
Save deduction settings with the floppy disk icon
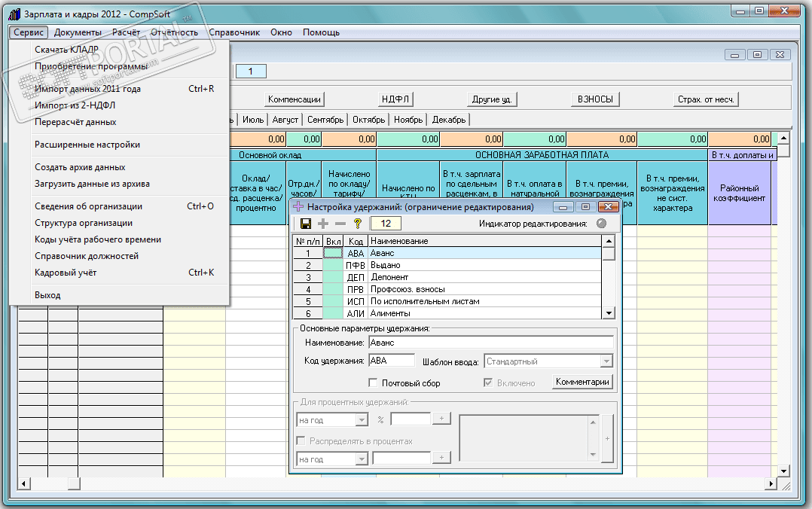306,224
